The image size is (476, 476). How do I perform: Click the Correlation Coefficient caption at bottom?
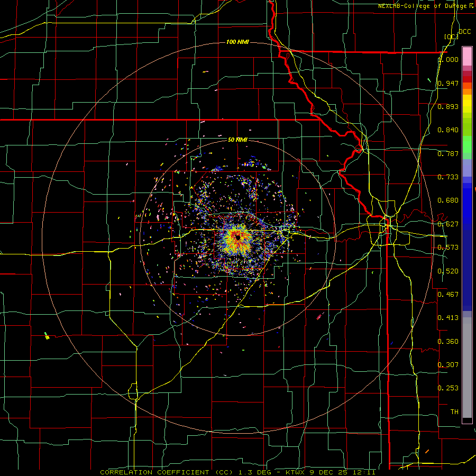[x=237, y=472]
